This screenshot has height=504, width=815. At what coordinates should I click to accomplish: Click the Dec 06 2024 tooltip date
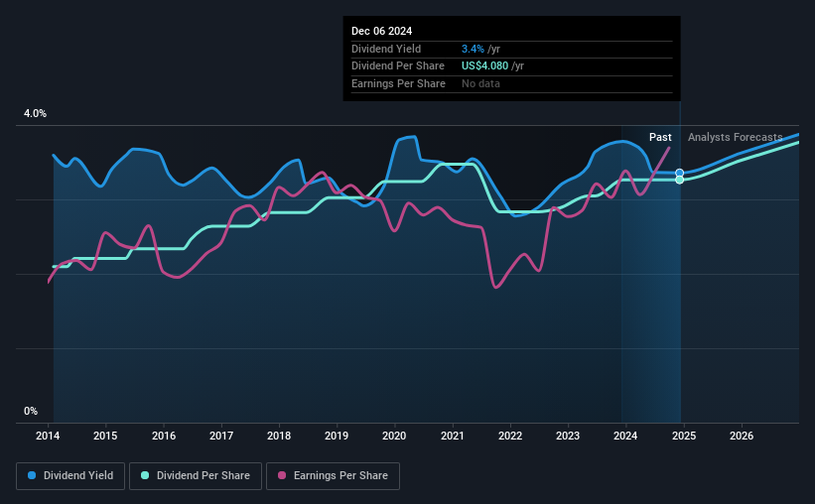[x=381, y=31]
